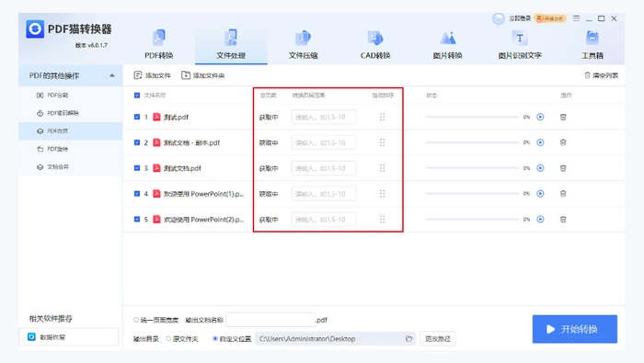Select PDF旋转 in the sidebar
This screenshot has height=363, width=644.
(x=70, y=149)
